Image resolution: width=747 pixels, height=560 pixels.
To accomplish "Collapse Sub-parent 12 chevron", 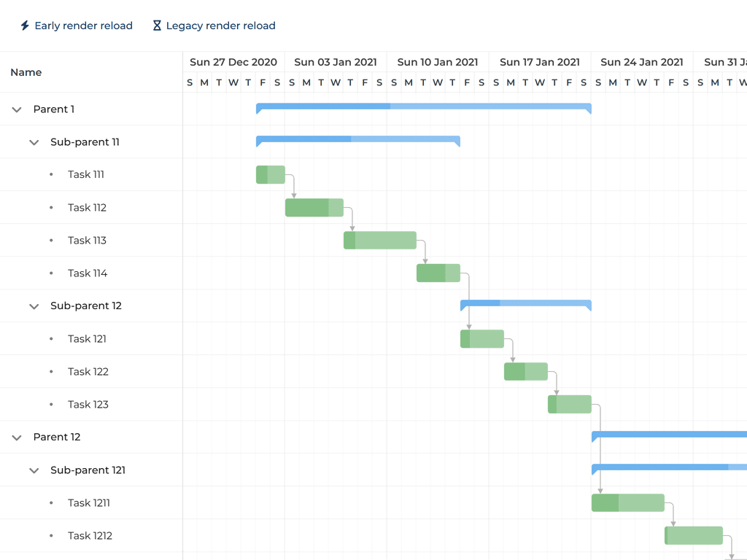I will tap(34, 306).
